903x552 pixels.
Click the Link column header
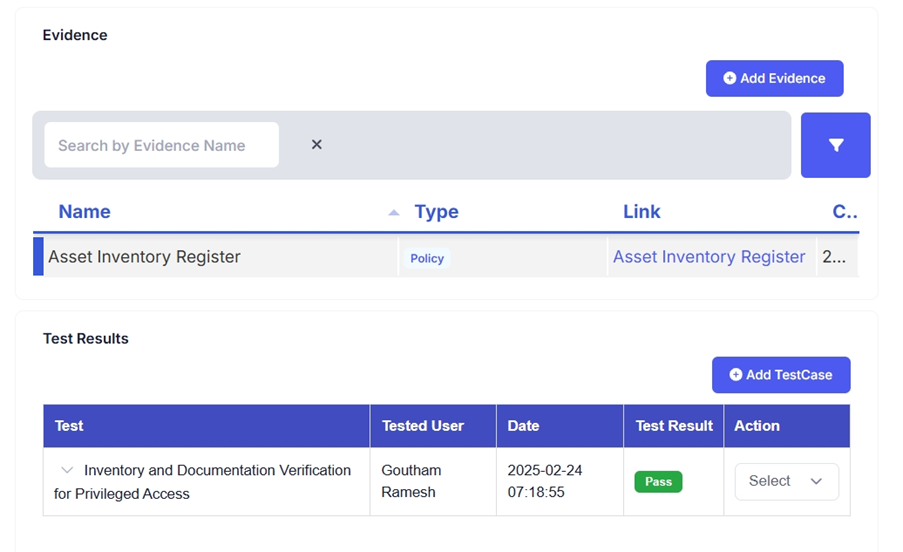pyautogui.click(x=641, y=212)
